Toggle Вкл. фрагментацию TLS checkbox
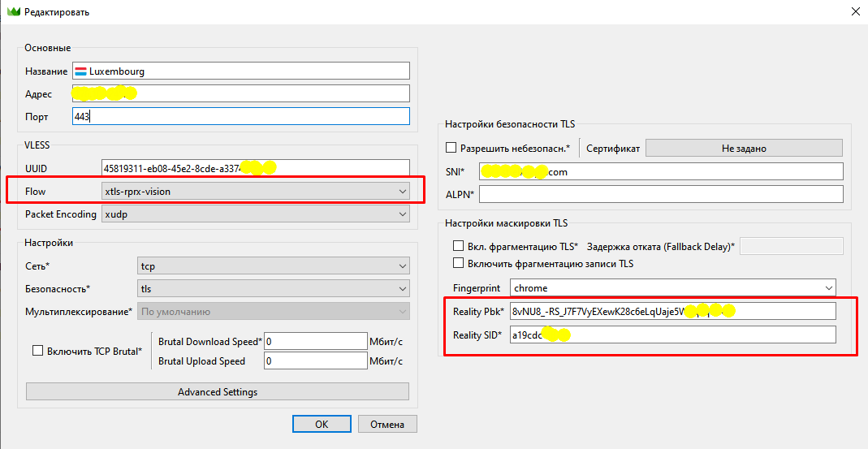The height and width of the screenshot is (449, 868). pyautogui.click(x=459, y=246)
